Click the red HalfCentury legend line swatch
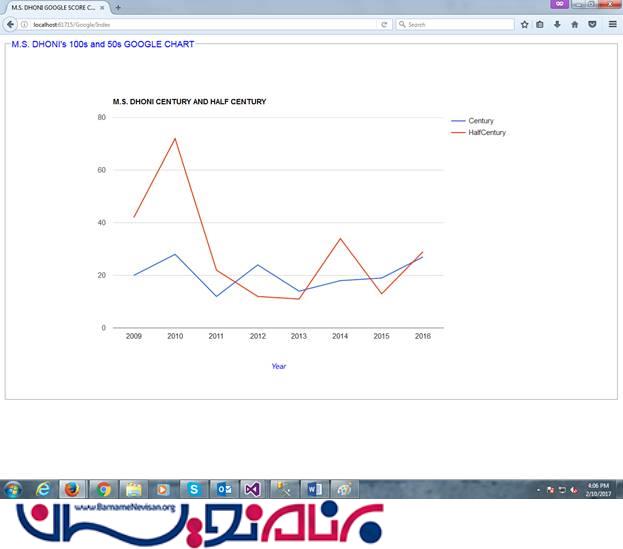Screen dimensions: 623x549 (x=458, y=133)
